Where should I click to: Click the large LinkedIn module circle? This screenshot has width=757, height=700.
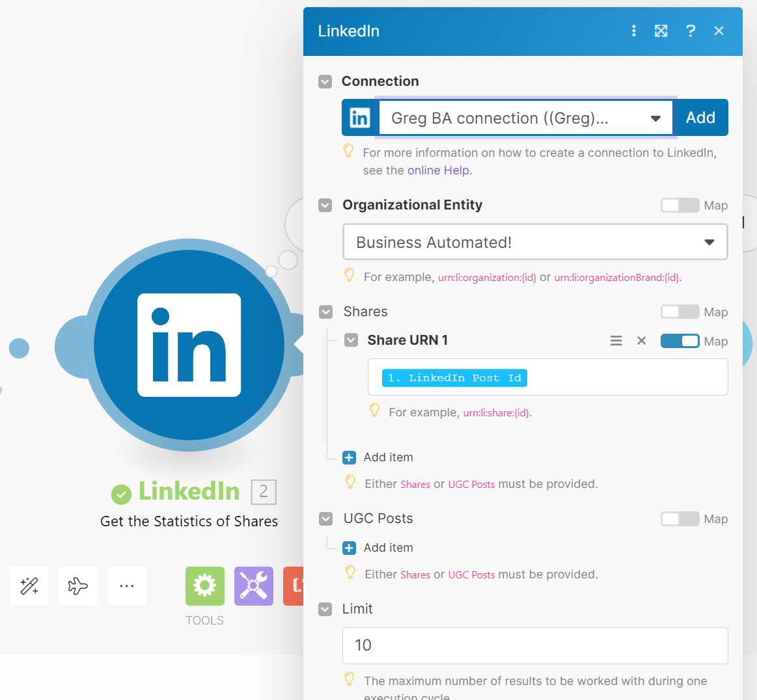[x=189, y=345]
